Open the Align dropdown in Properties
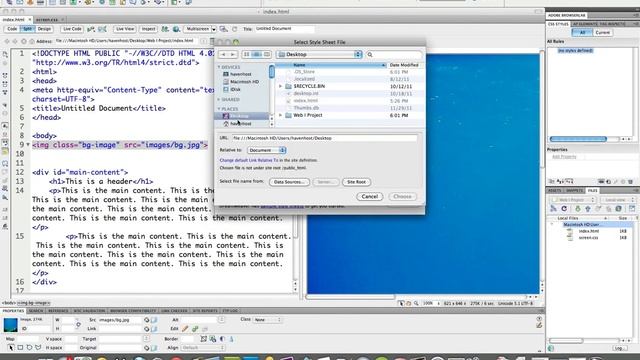Viewport: 640px width, 360px height. click(203, 348)
